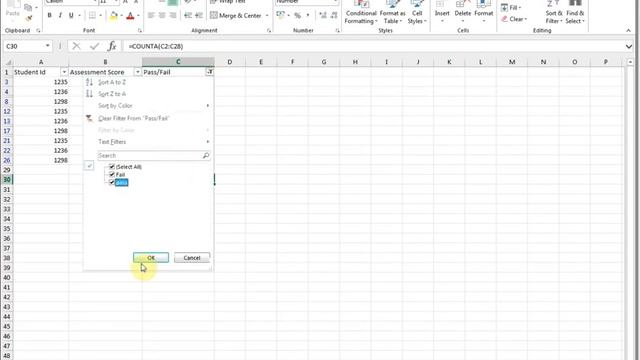Click Cancel in filter menu
Image resolution: width=640 pixels, height=360 pixels.
[192, 258]
